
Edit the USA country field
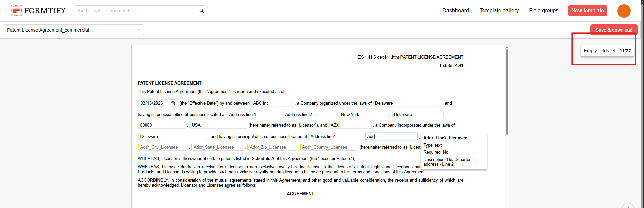(x=218, y=125)
